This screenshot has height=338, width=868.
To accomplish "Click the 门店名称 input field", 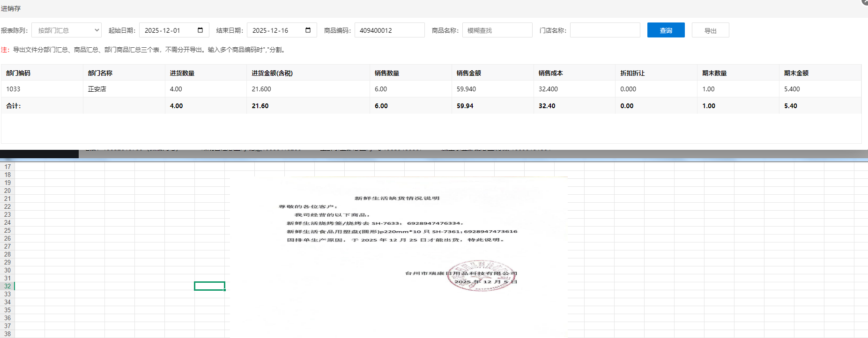I will (605, 30).
